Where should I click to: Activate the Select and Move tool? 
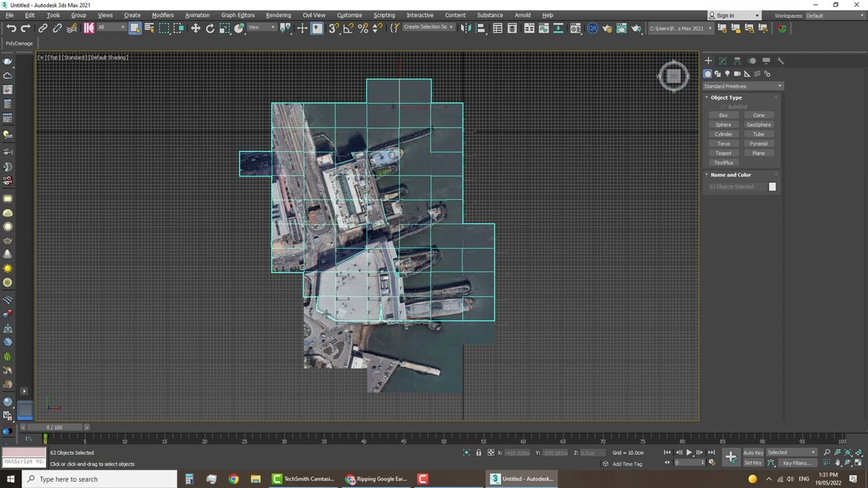click(195, 28)
